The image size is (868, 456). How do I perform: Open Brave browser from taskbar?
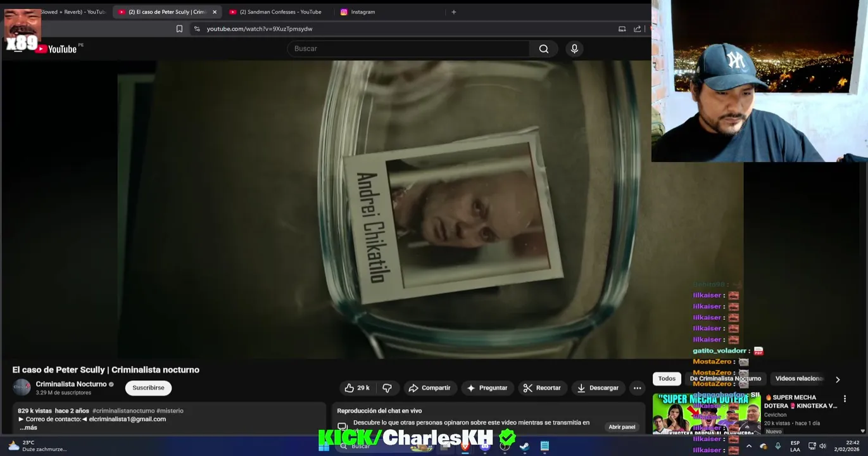click(465, 446)
